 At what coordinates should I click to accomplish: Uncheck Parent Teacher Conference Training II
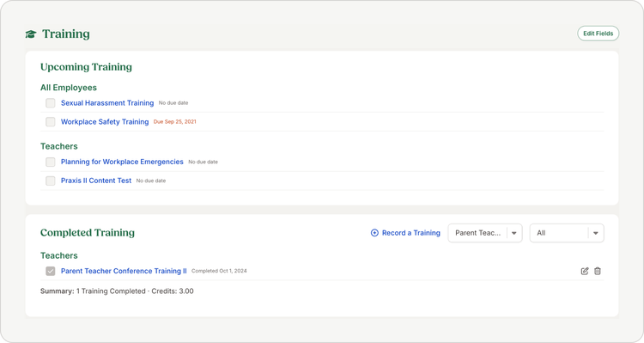(51, 271)
